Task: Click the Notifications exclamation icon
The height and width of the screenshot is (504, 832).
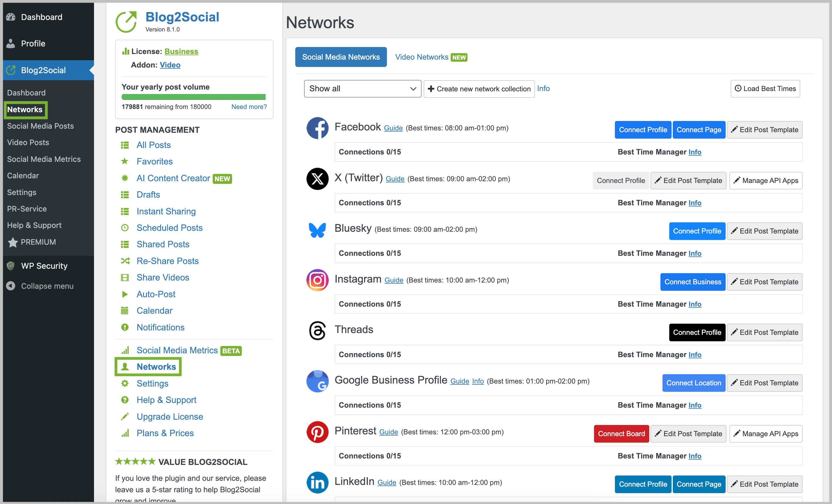Action: (x=125, y=327)
